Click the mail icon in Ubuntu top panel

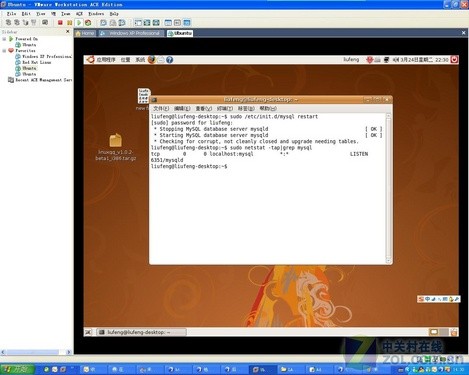point(161,60)
